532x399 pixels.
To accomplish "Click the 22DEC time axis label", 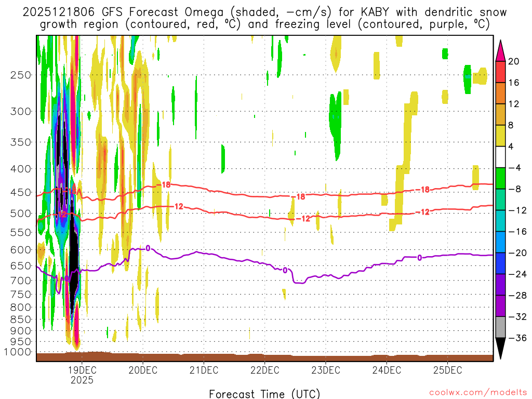I will (x=265, y=370).
